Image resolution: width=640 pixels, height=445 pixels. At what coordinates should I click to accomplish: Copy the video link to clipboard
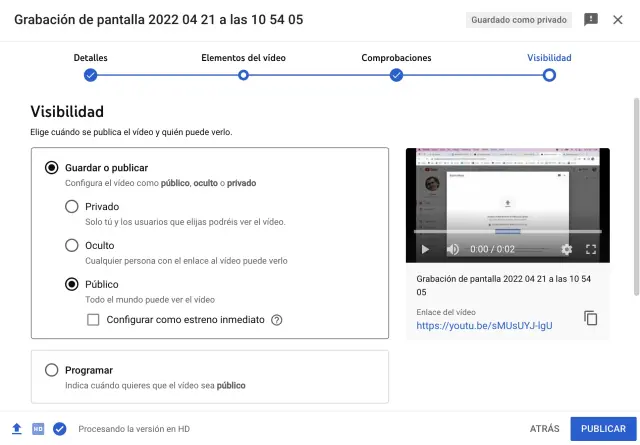pyautogui.click(x=591, y=318)
